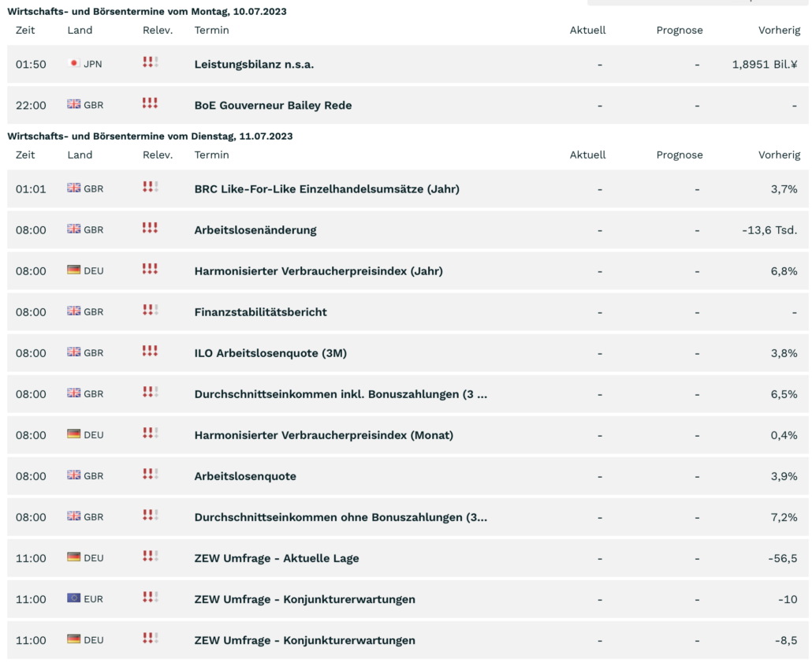Click the German flag in the ZEW -8,5 row

point(73,639)
